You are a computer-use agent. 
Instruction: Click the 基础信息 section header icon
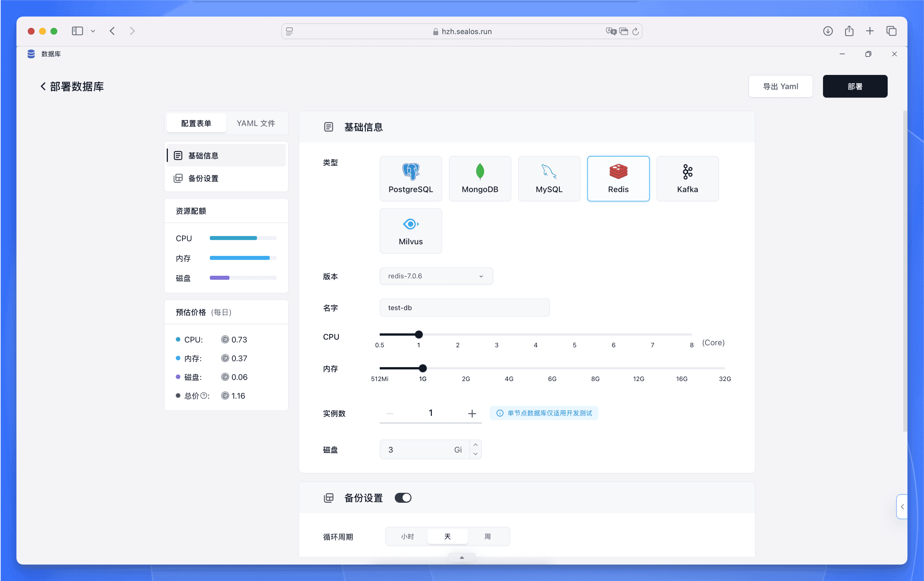click(328, 127)
